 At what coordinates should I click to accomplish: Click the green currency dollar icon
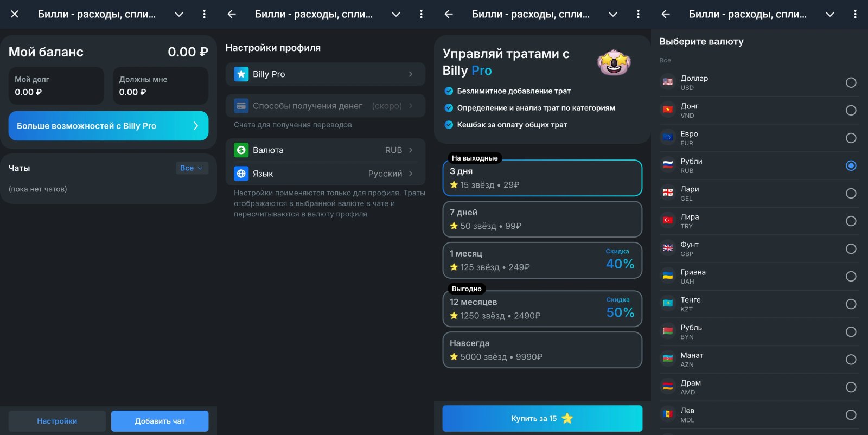pos(241,150)
